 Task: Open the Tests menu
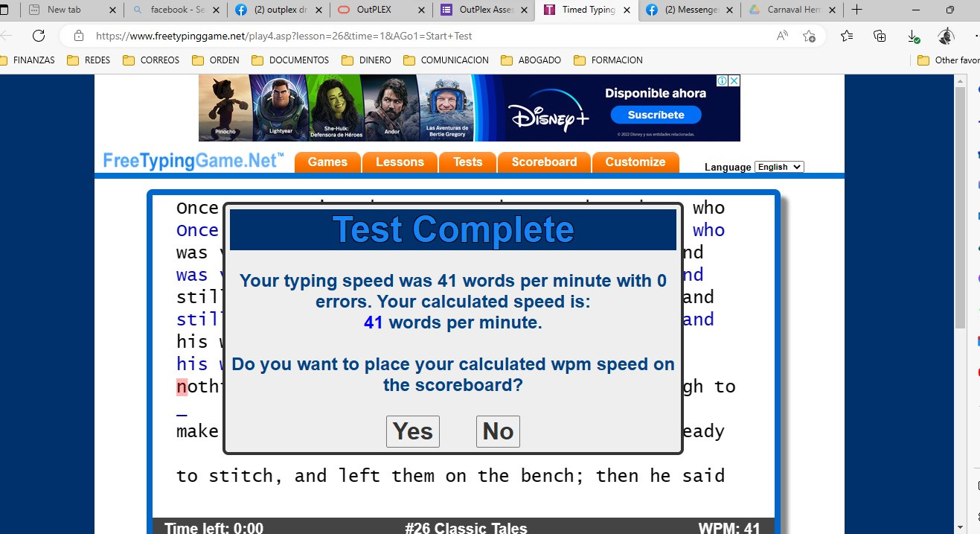(467, 162)
